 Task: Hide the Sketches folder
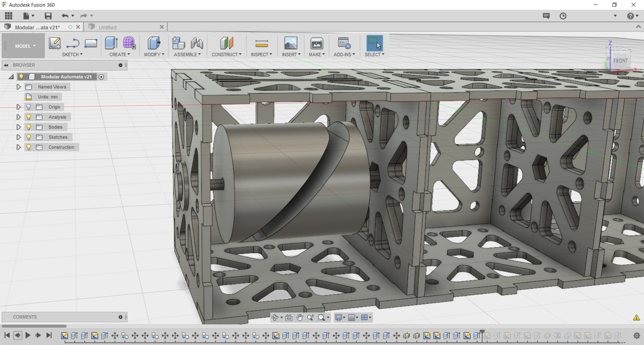click(29, 137)
